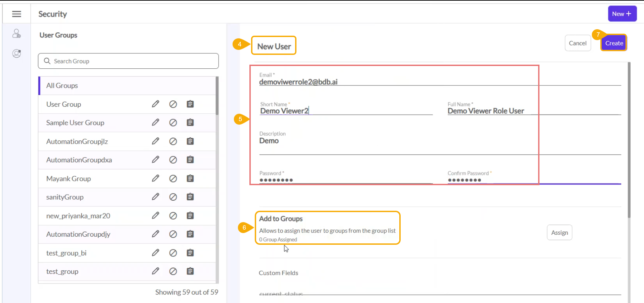
Task: Click clipboard icon for User Group row
Action: click(190, 104)
